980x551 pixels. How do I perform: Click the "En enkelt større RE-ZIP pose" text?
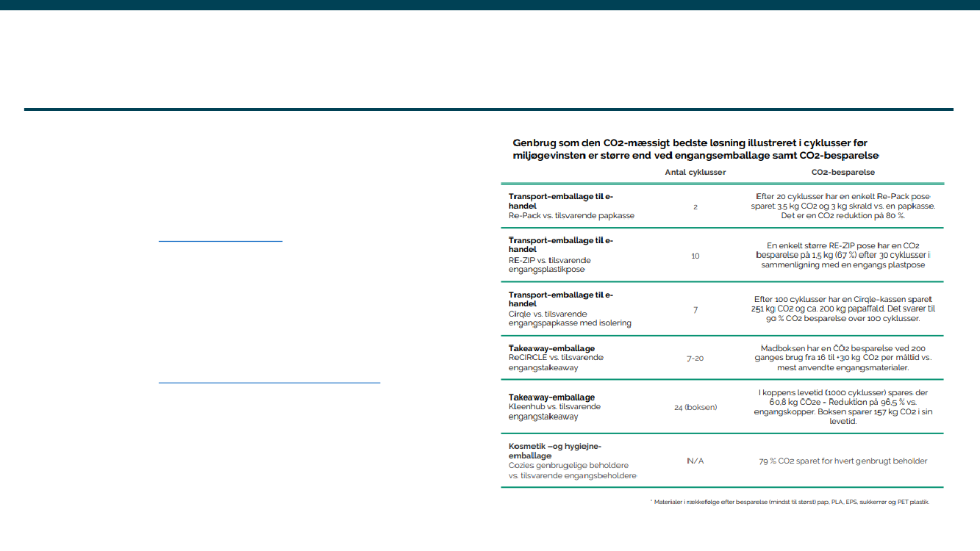coord(843,255)
